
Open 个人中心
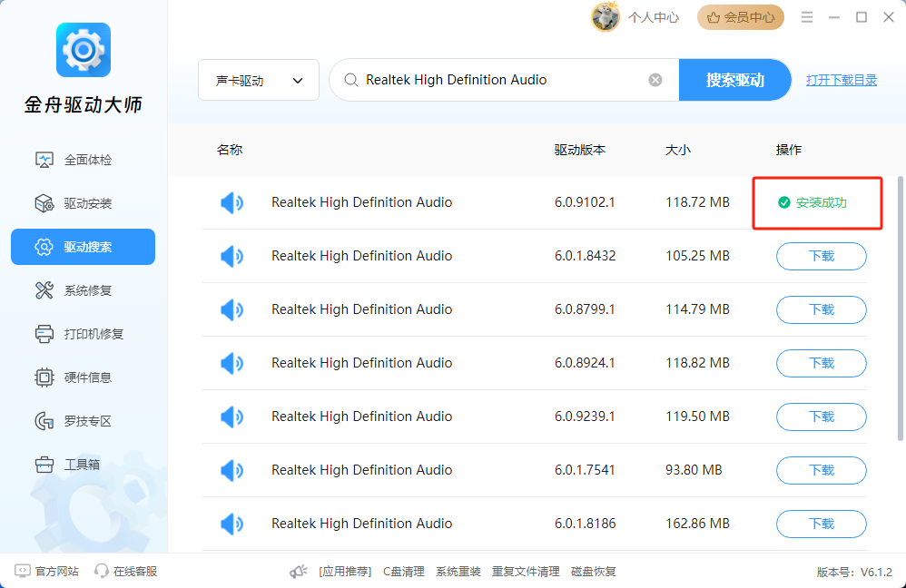[x=654, y=17]
